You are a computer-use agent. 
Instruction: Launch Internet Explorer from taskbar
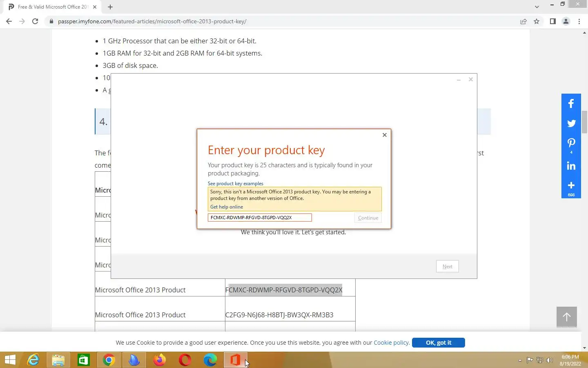pyautogui.click(x=33, y=360)
